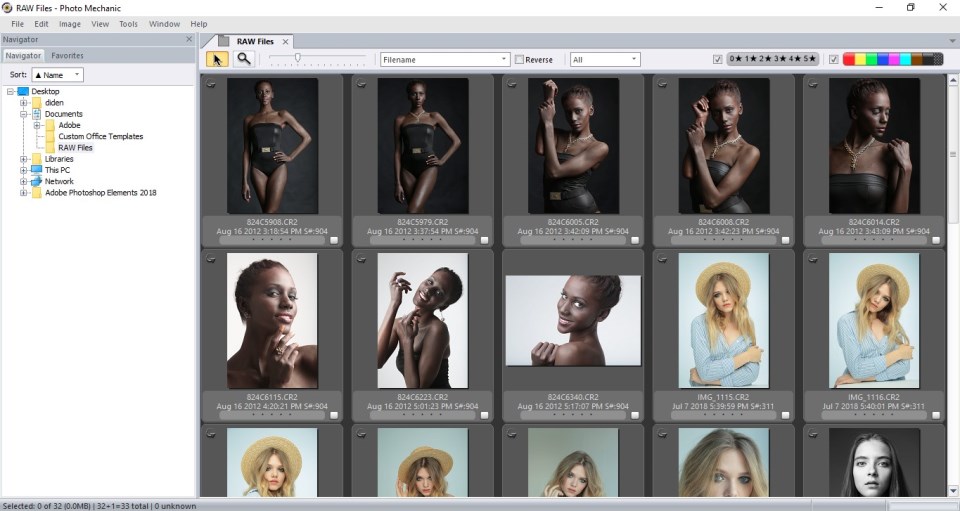The height and width of the screenshot is (511, 960).
Task: Tag the 824C6115.CR2 photo checkbox
Action: (x=334, y=416)
